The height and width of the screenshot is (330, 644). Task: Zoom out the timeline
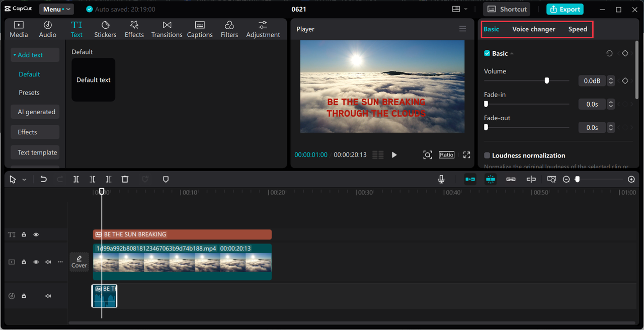(566, 179)
